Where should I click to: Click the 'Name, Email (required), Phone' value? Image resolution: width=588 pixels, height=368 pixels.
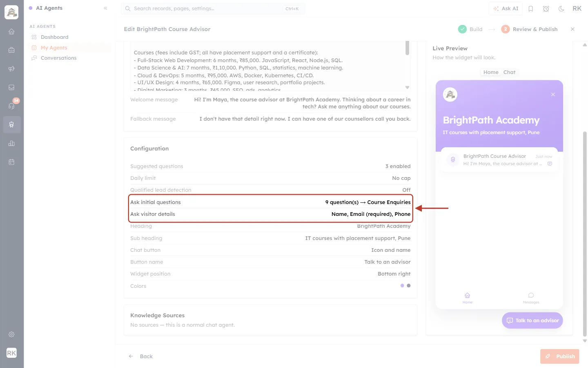[x=371, y=214]
